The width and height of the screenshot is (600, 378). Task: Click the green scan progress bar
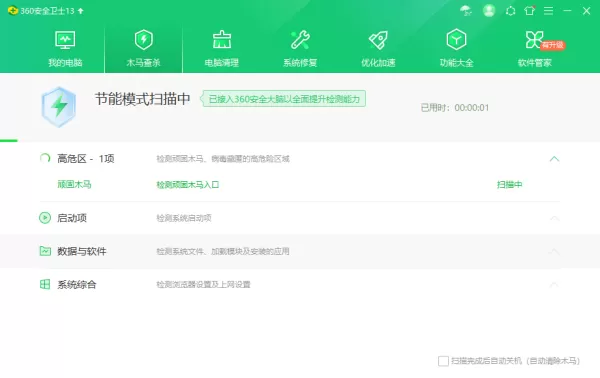[x=9, y=141]
